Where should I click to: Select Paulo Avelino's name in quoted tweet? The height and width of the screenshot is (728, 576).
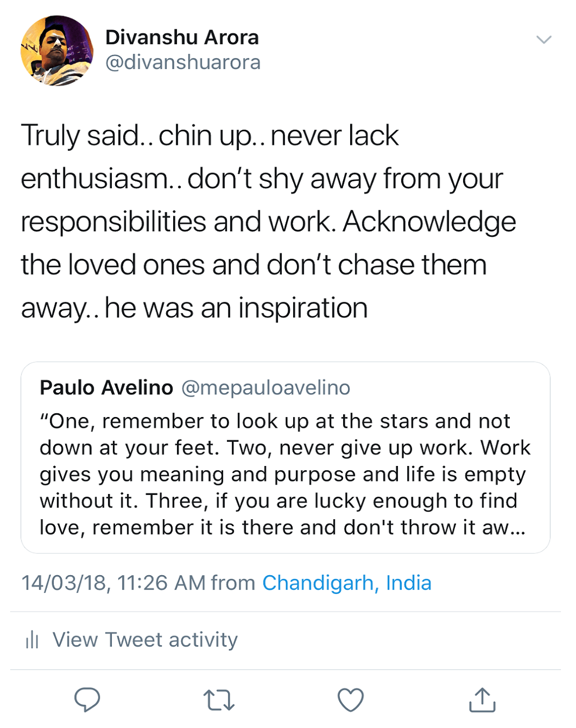click(106, 387)
